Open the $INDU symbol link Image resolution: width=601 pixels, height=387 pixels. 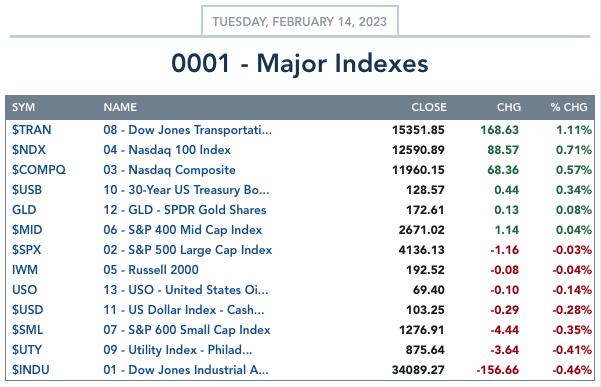pyautogui.click(x=31, y=370)
